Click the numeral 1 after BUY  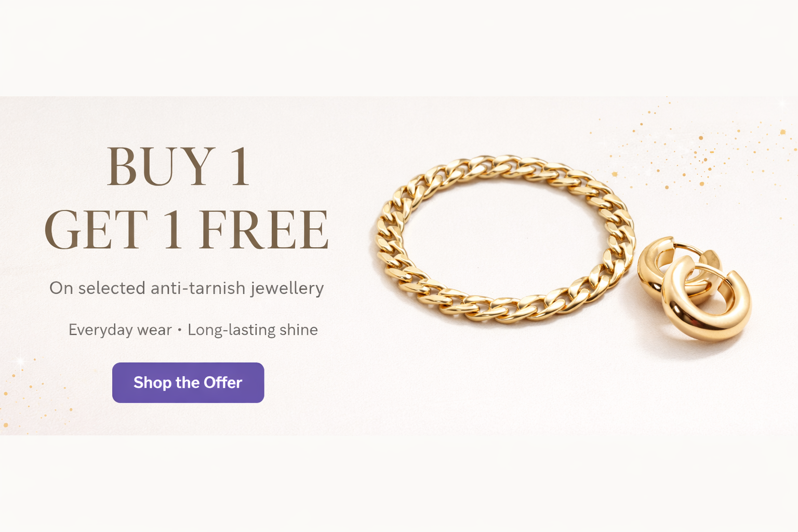tap(240, 166)
